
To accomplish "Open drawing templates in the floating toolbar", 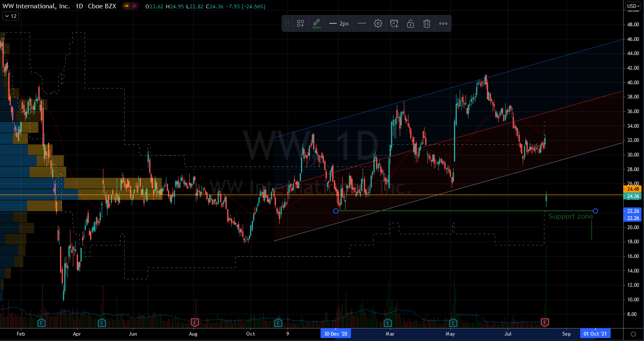I will click(x=301, y=23).
